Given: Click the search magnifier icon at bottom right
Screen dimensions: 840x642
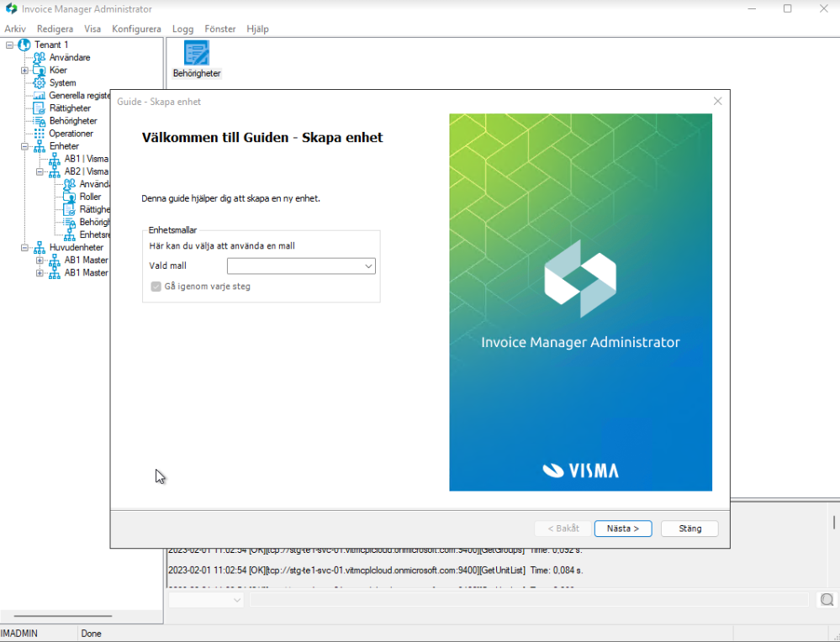Looking at the screenshot, I should click(827, 600).
